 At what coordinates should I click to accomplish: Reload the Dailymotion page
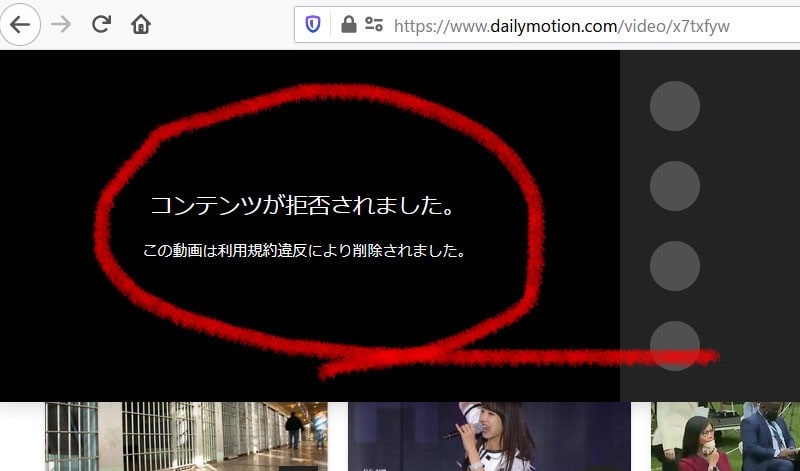101,24
